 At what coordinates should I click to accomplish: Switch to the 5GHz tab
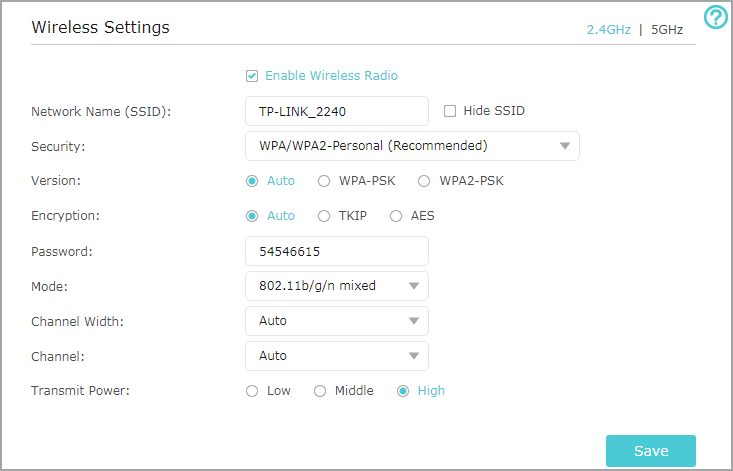point(667,30)
